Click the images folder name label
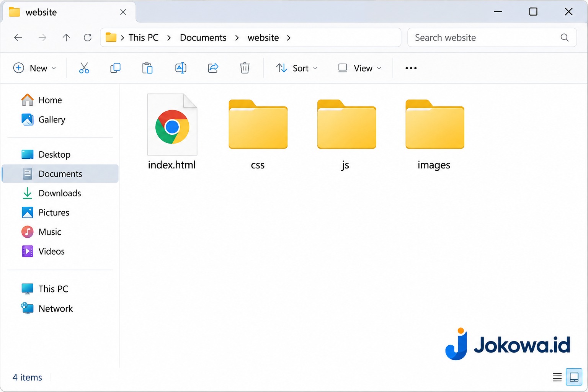The image size is (588, 392). click(x=434, y=165)
